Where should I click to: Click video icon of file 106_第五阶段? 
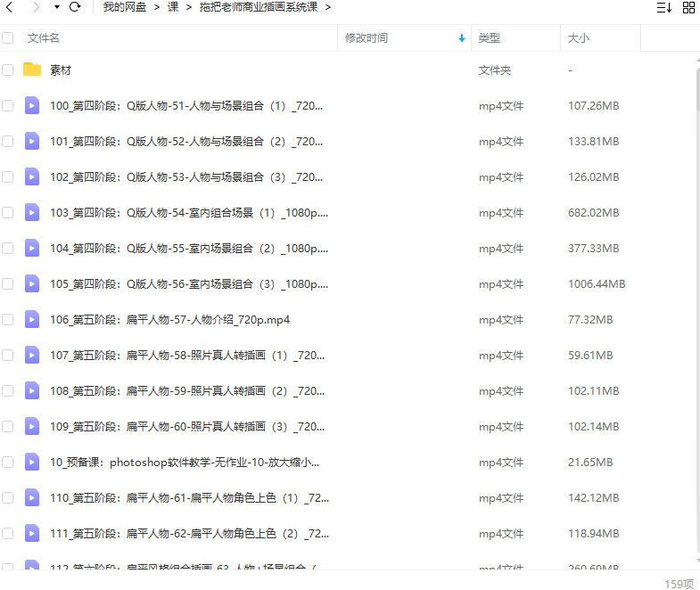point(32,319)
